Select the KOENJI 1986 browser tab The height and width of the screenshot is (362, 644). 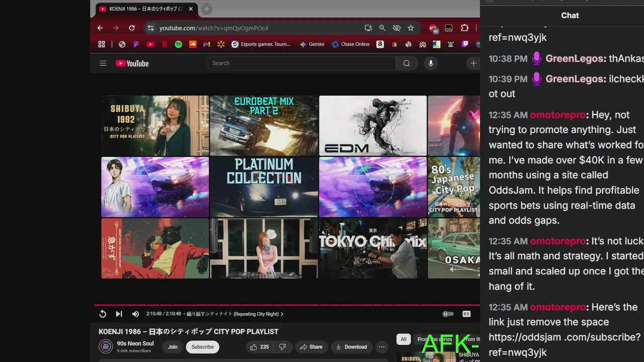(x=146, y=9)
